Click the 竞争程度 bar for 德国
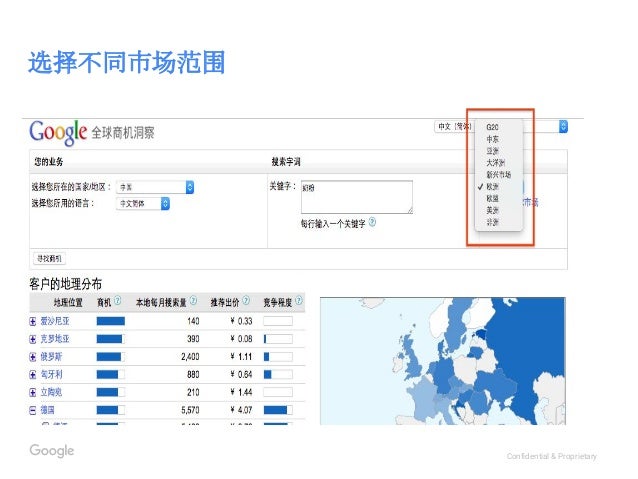 point(278,410)
